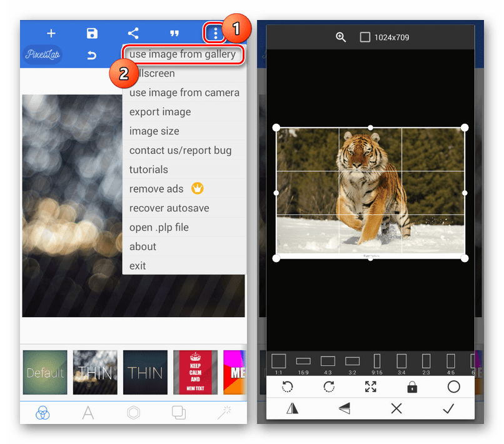Click the save floppy disk icon
The height and width of the screenshot is (444, 504).
(92, 33)
